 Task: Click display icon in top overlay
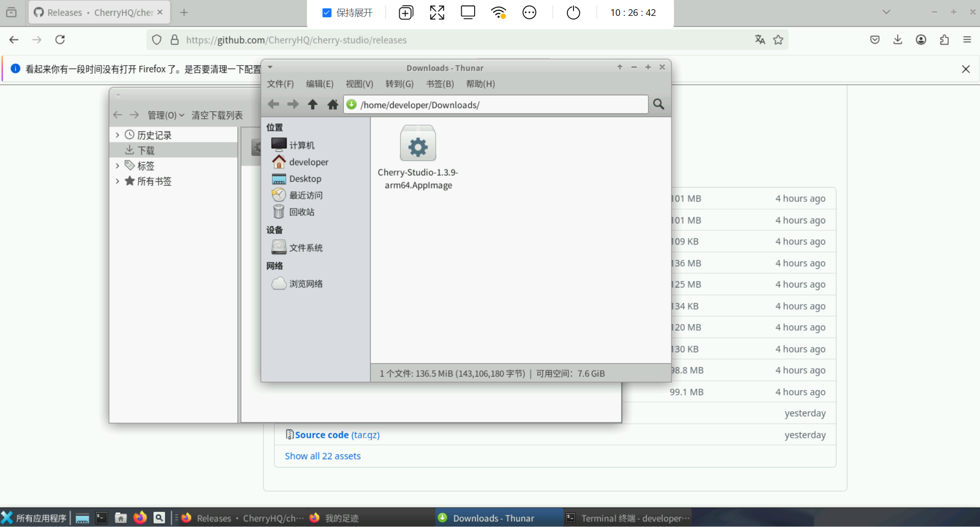click(467, 12)
